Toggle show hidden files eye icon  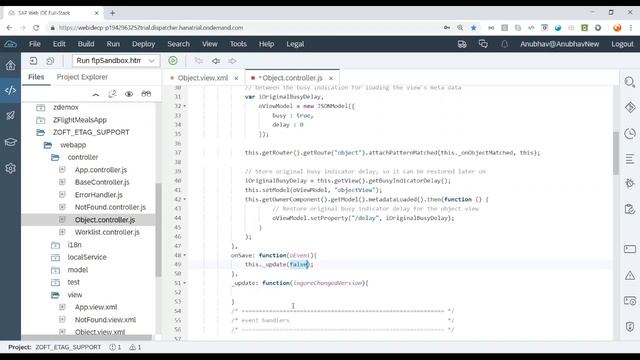(x=129, y=94)
